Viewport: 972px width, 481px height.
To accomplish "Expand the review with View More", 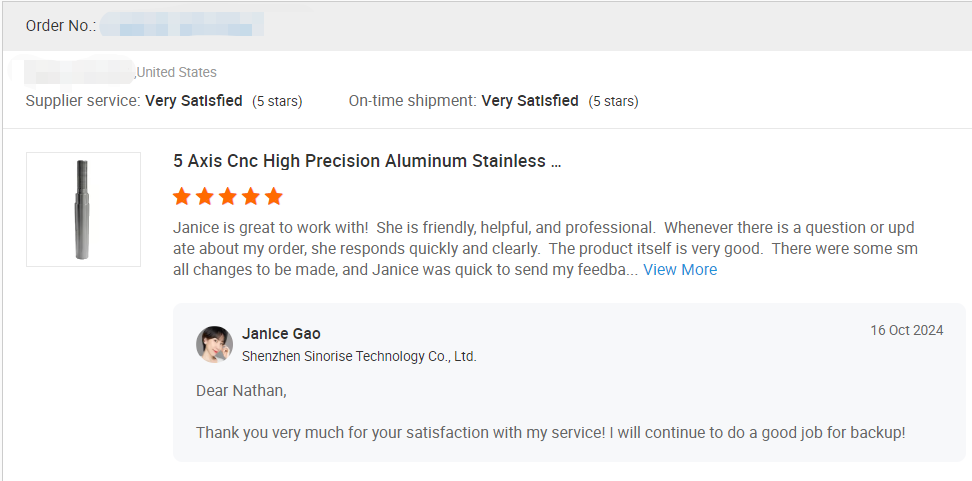I will [x=680, y=270].
